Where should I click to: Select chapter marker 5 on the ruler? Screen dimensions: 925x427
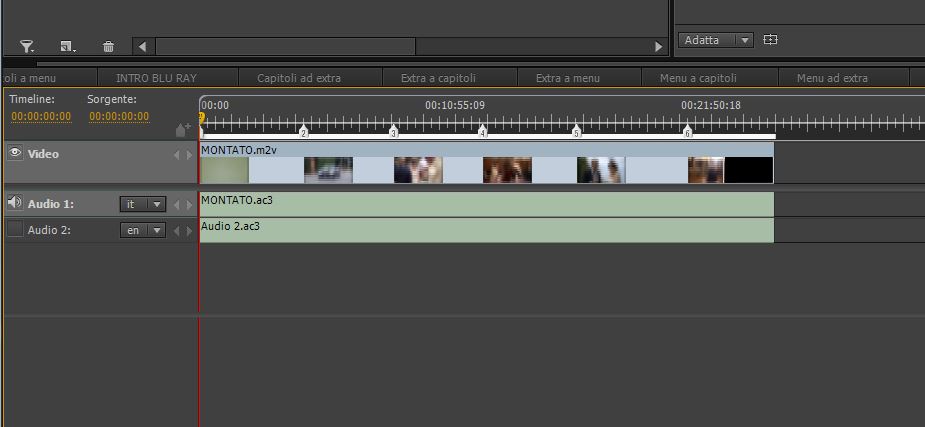(x=577, y=132)
